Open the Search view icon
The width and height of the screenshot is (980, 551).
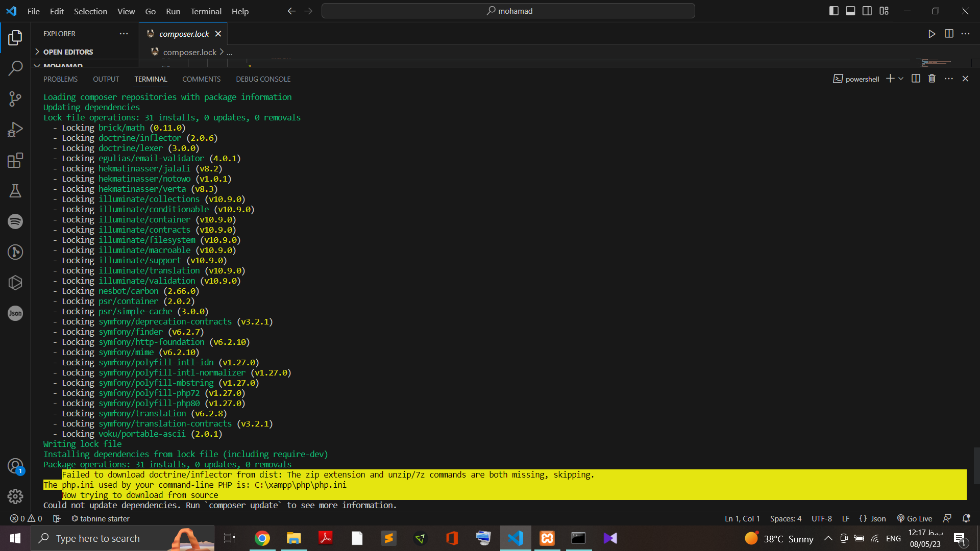pos(15,68)
